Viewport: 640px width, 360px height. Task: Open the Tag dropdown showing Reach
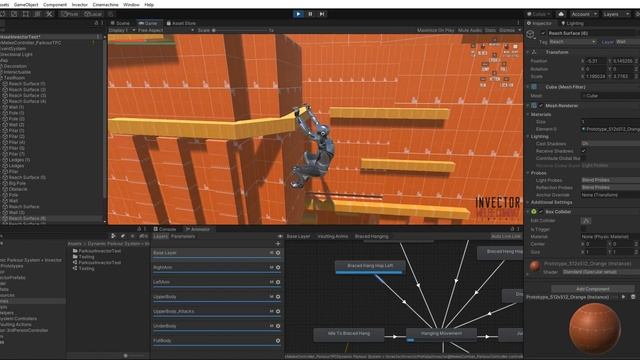(572, 42)
